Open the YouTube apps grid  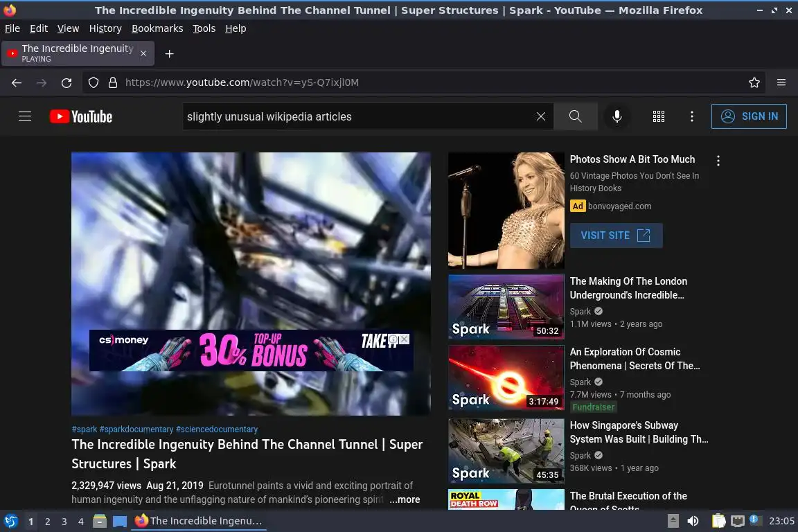(659, 116)
